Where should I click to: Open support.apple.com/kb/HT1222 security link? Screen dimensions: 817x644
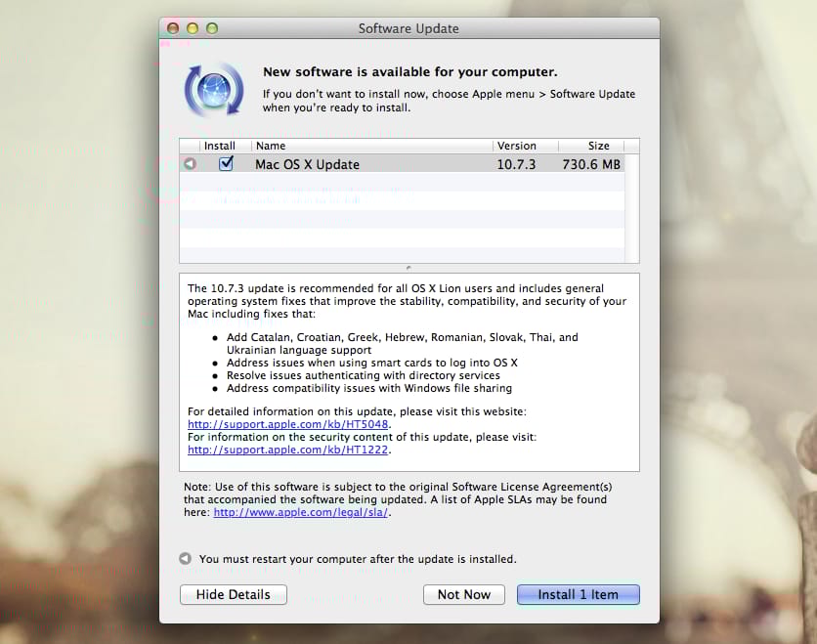287,450
